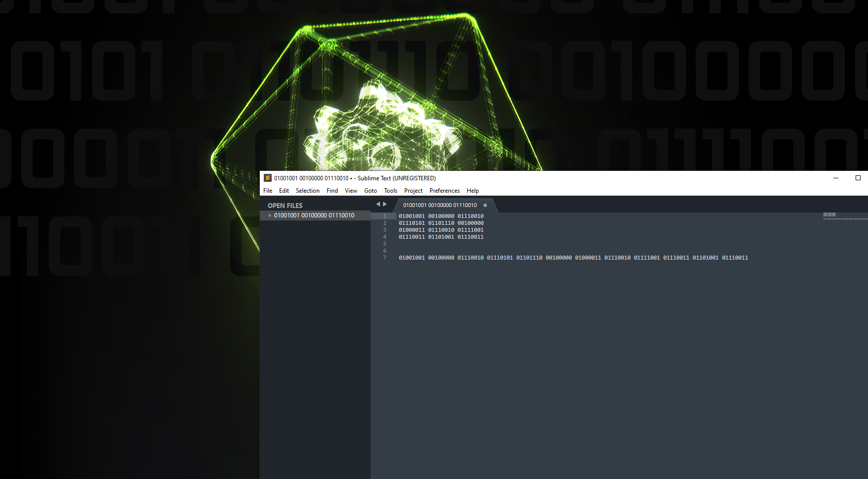Open the Preferences menu
The height and width of the screenshot is (479, 868).
click(x=444, y=191)
